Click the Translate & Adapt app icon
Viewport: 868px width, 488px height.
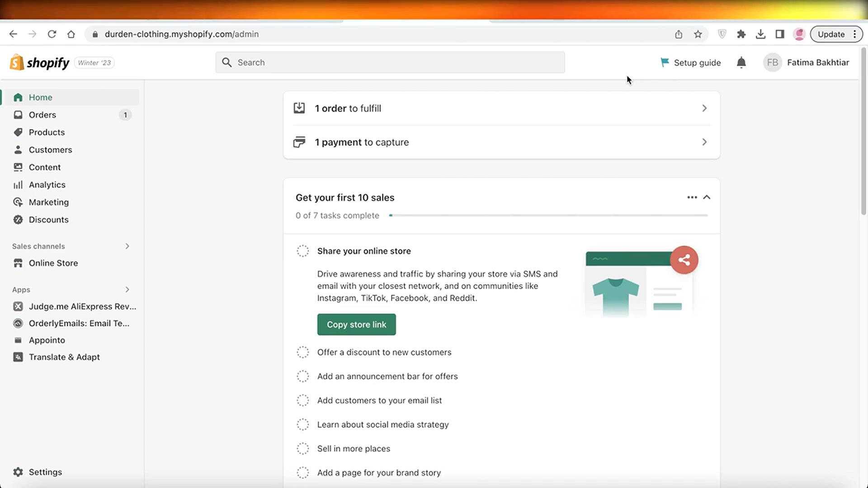18,357
